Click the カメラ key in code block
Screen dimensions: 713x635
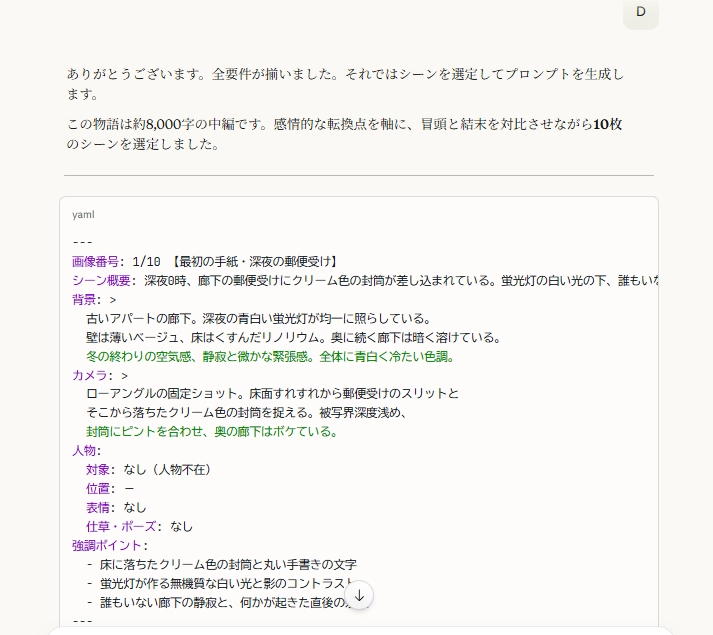pos(90,375)
